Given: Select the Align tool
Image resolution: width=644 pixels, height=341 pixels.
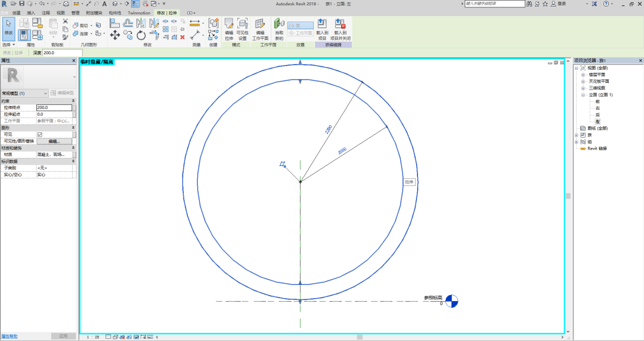Looking at the screenshot, I should (115, 23).
